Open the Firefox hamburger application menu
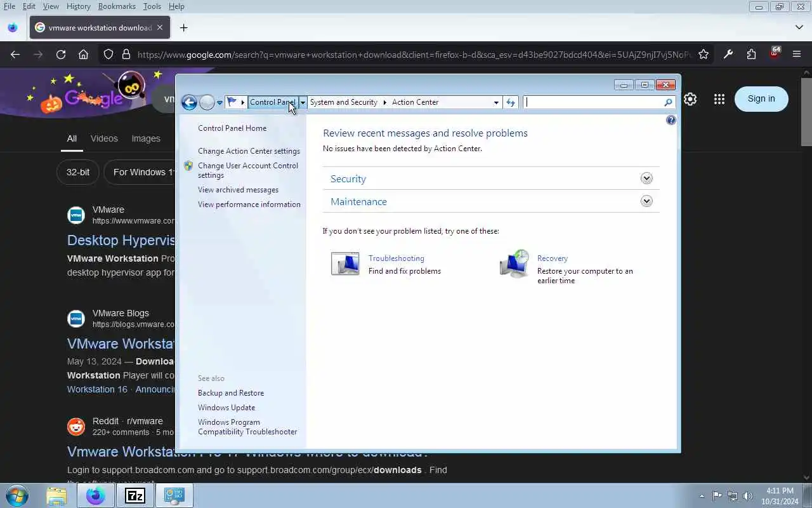The width and height of the screenshot is (812, 508). point(797,55)
